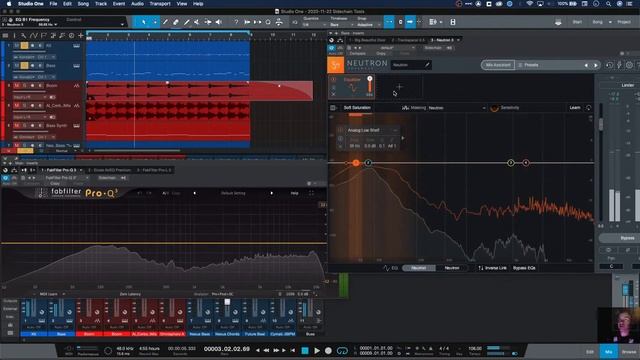640x360 pixels.
Task: Open the Transport menu
Action: click(160, 4)
